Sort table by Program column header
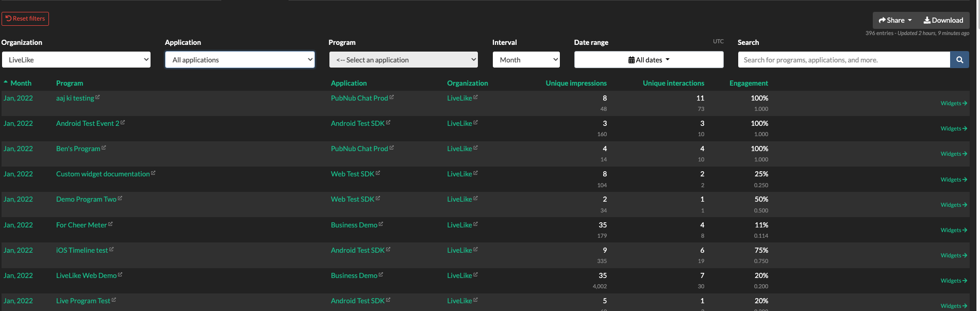 coord(70,83)
